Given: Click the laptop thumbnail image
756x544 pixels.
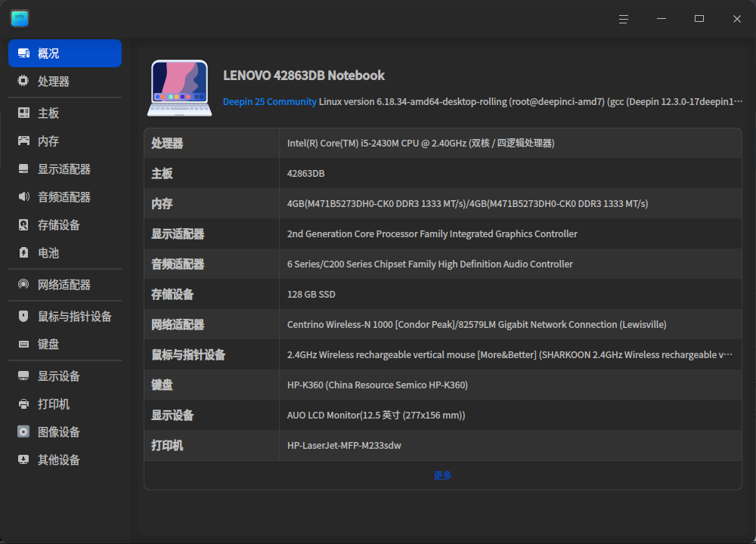Looking at the screenshot, I should (x=179, y=88).
